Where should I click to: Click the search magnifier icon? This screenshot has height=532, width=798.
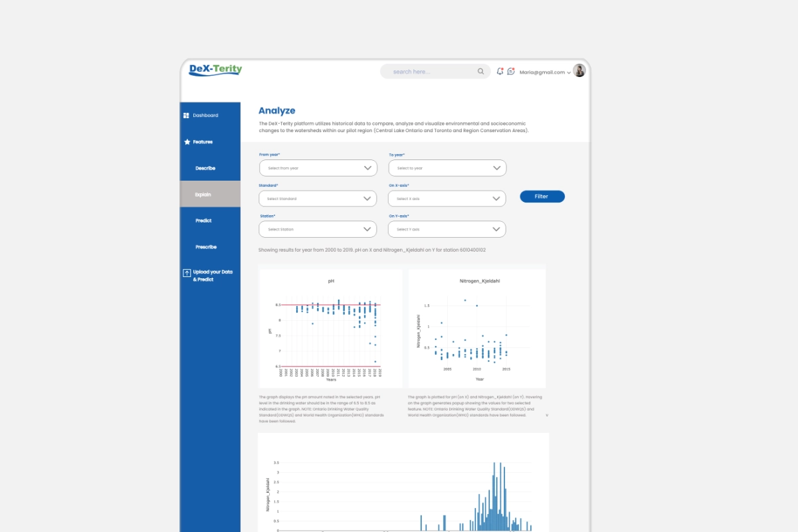481,72
